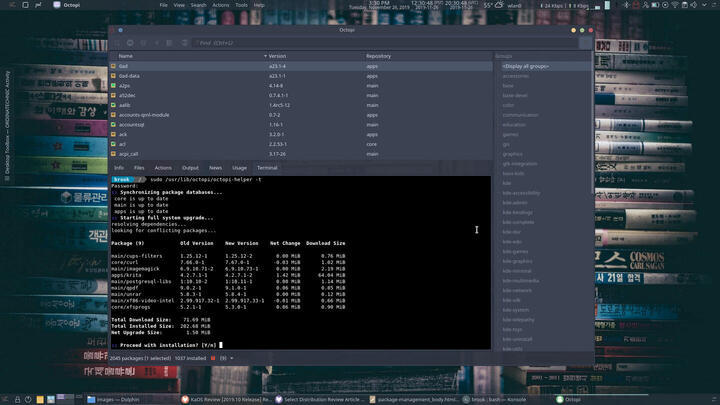This screenshot has height=405, width=720.
Task: Select the a52dec package row
Action: coord(301,96)
